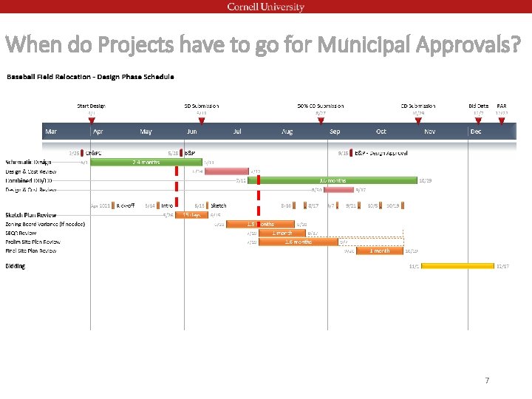
Task: Click the Schematic Design row label
Action: pos(29,162)
